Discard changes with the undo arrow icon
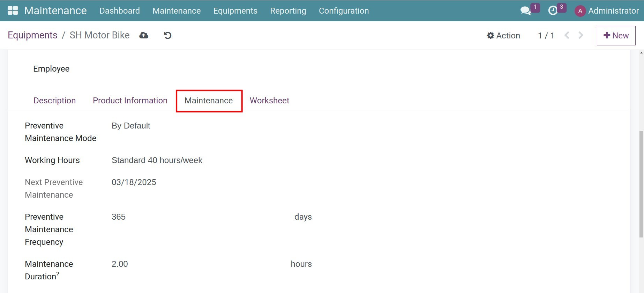The height and width of the screenshot is (293, 644). 167,35
